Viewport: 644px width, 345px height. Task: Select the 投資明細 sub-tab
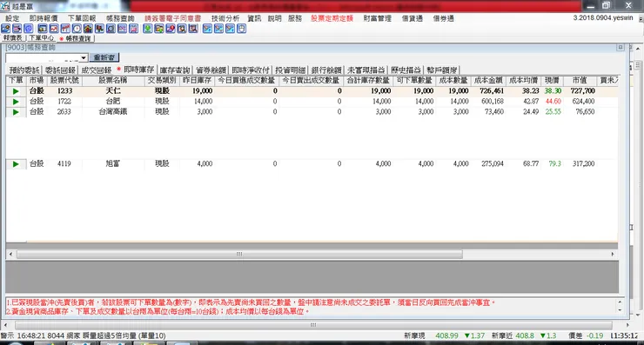click(x=291, y=70)
